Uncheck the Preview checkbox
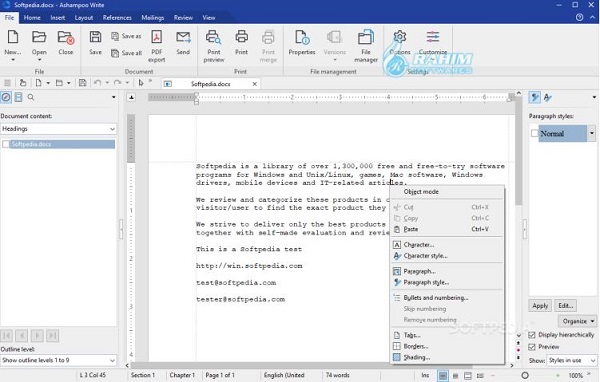This screenshot has height=382, width=600. click(532, 347)
